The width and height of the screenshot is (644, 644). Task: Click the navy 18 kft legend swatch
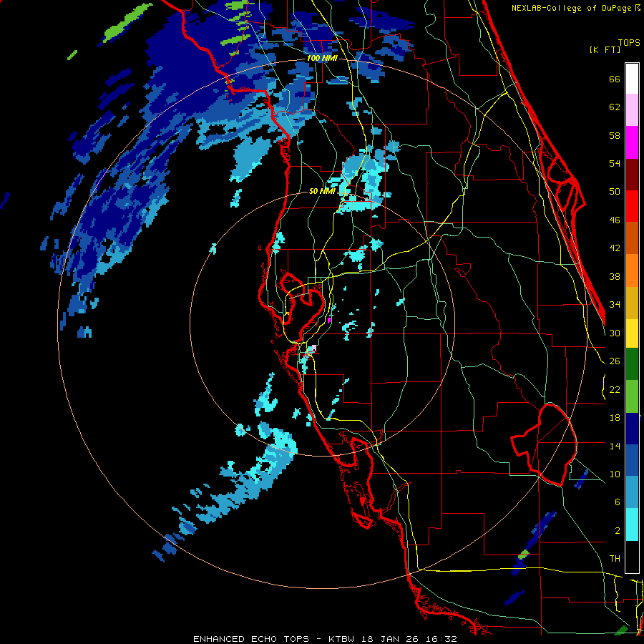coord(632,429)
